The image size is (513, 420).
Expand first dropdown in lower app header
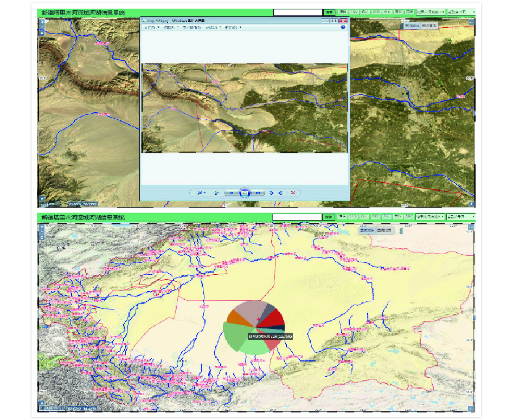click(x=430, y=217)
